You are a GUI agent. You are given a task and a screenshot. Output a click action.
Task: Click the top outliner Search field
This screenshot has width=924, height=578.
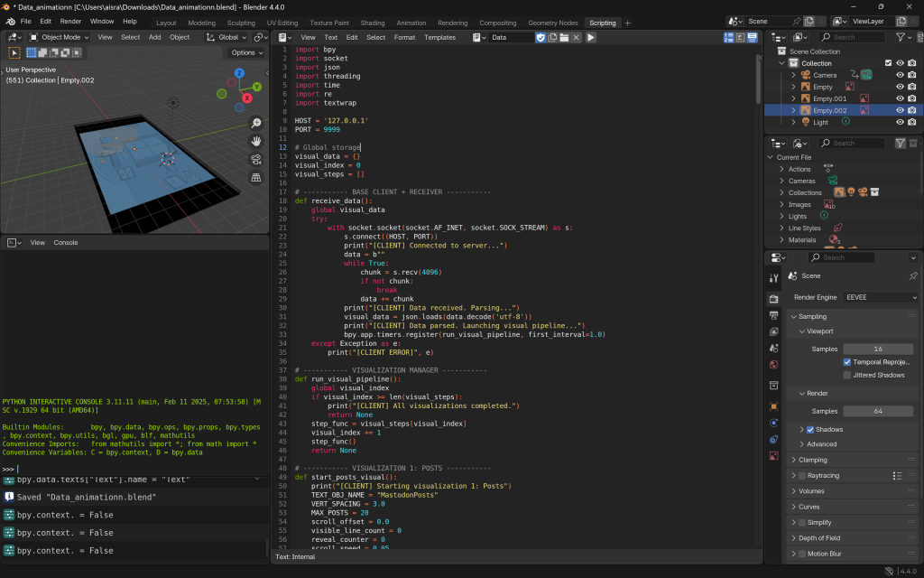[853, 37]
